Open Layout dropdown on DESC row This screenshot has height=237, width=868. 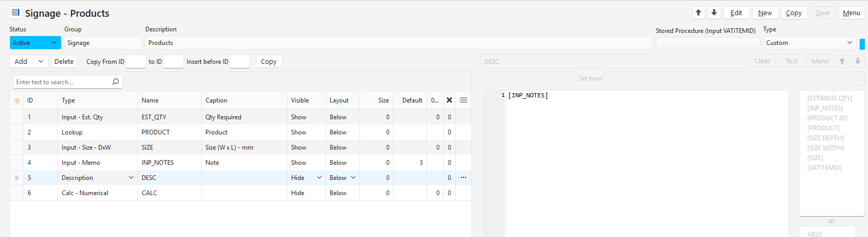click(353, 178)
